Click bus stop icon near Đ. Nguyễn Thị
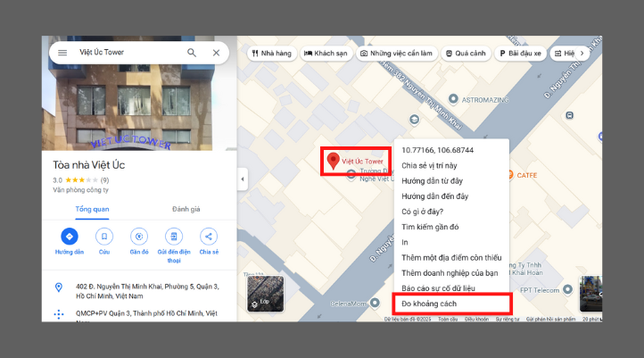Viewport: 644px width, 358px height. [x=569, y=115]
